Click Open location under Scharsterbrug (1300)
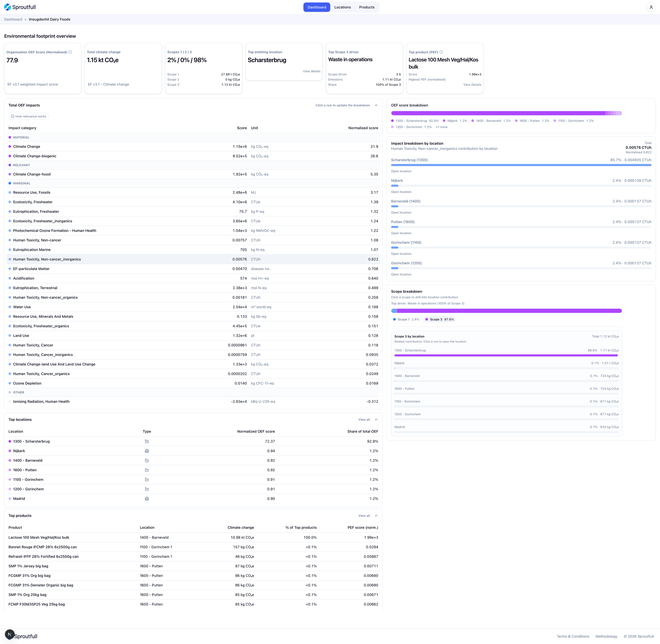 coord(401,171)
